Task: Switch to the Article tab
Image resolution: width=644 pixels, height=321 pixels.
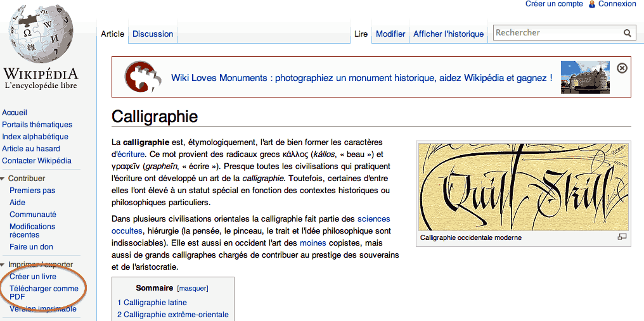Action: (113, 34)
